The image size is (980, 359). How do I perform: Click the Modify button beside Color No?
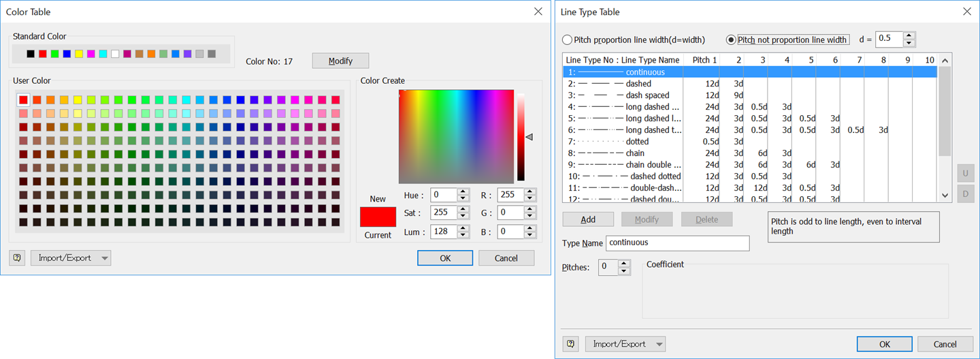coord(341,61)
